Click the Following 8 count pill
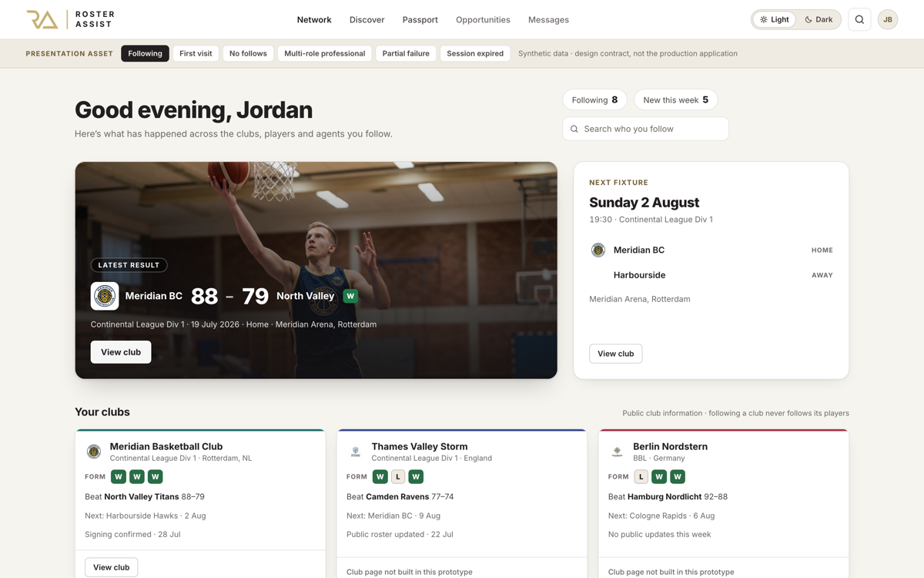This screenshot has height=578, width=924. point(594,99)
